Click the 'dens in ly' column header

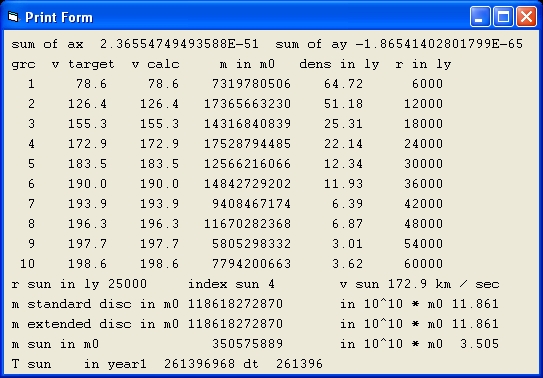[339, 64]
